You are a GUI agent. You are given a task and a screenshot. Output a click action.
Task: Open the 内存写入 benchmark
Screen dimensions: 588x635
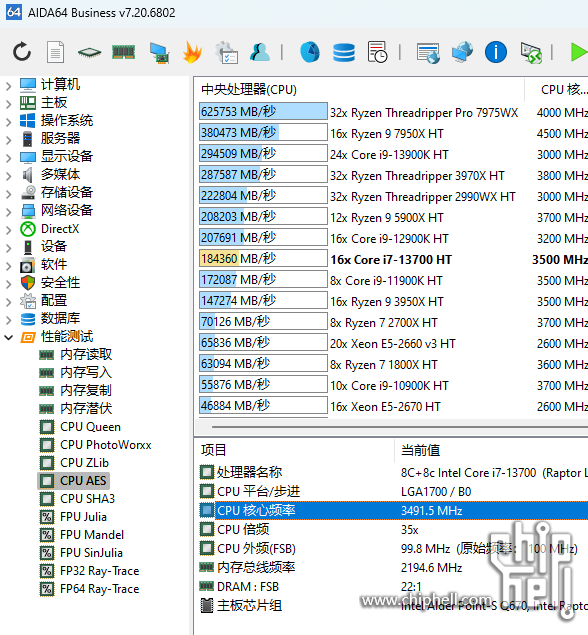[86, 372]
